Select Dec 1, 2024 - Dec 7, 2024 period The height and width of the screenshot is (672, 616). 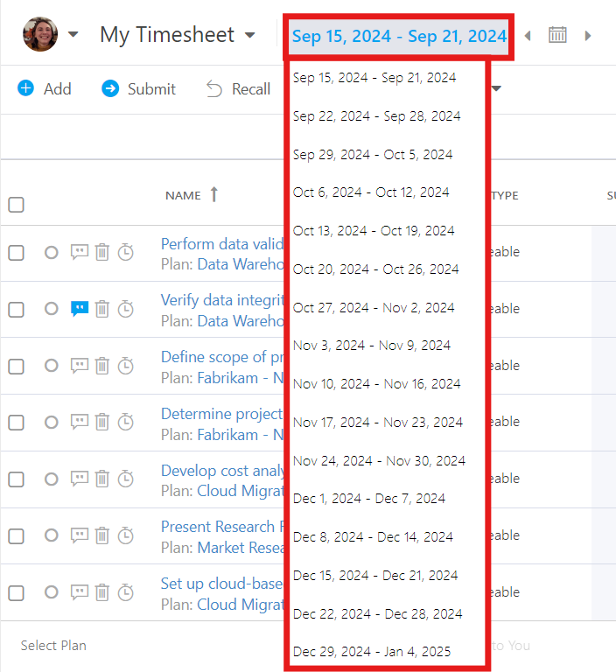click(369, 499)
